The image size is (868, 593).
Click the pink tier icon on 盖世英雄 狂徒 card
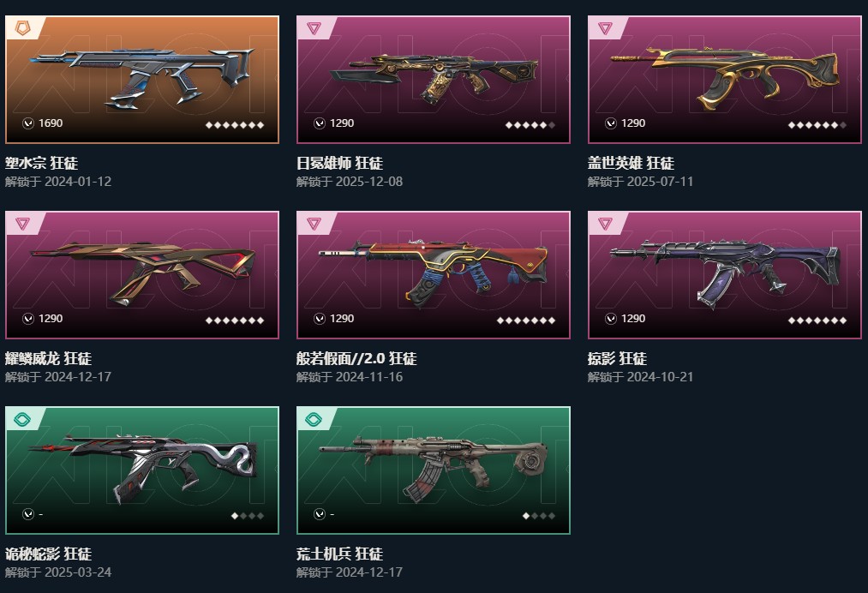[x=605, y=27]
